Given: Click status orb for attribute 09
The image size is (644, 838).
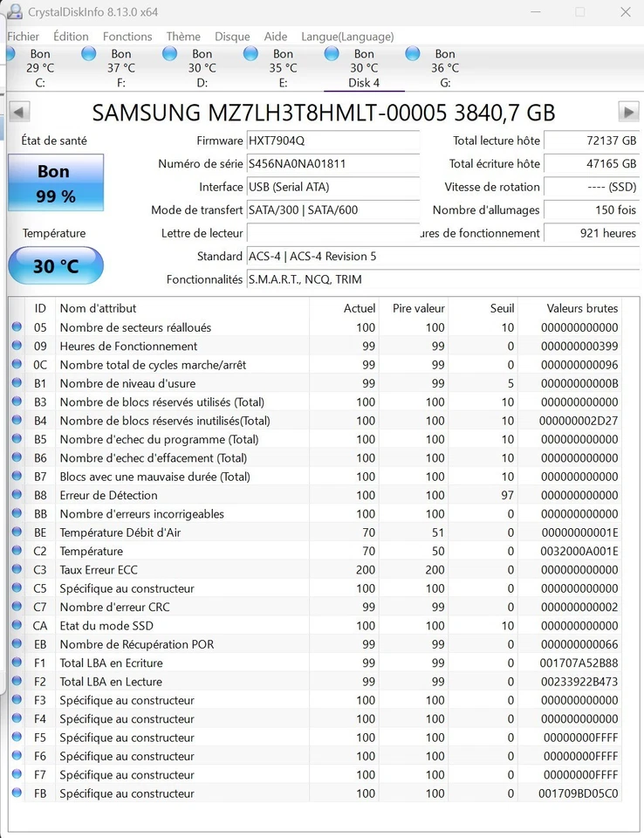Looking at the screenshot, I should [17, 346].
